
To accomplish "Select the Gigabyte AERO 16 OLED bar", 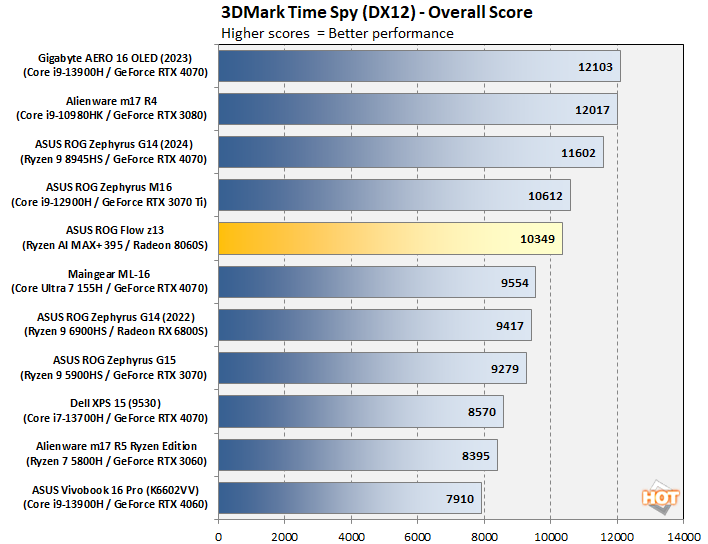I will click(419, 66).
